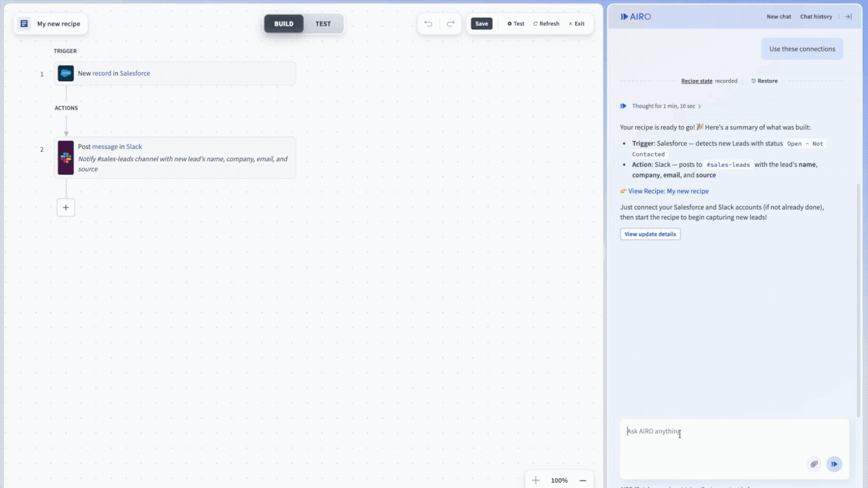Click the 'Use these connections' message bubble
Image resolution: width=868 pixels, height=488 pixels.
pyautogui.click(x=802, y=49)
